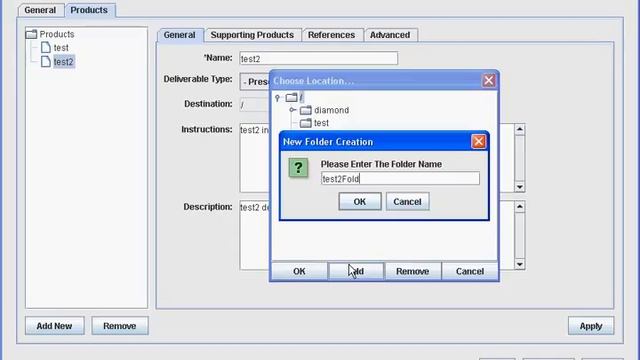Click Remove in the Choose Location dialog

tap(413, 271)
